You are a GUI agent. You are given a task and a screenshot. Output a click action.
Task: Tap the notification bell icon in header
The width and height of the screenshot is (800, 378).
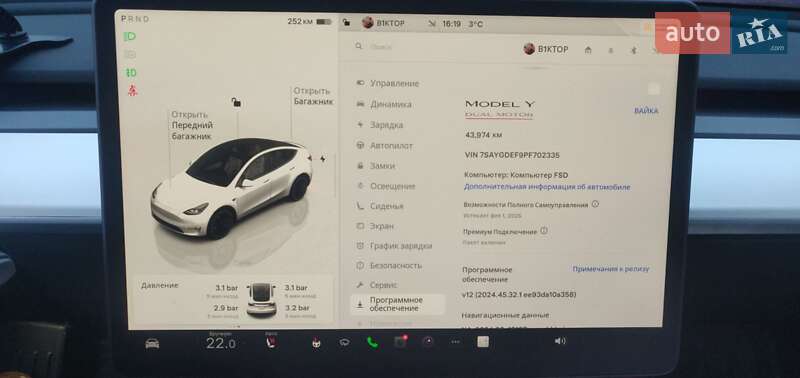[x=611, y=50]
